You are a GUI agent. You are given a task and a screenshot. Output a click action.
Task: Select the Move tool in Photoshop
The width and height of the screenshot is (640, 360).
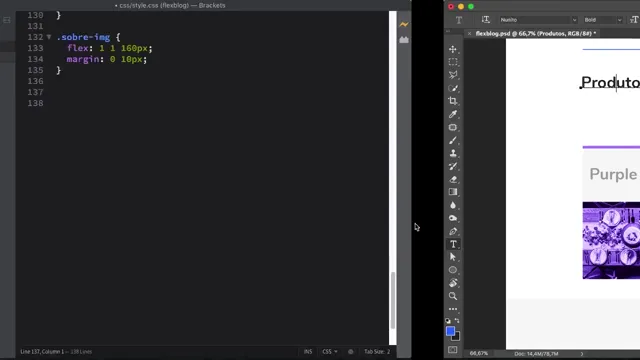(453, 49)
